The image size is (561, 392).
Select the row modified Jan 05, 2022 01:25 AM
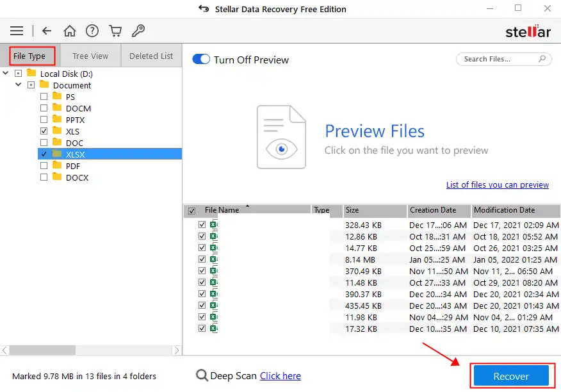(372, 259)
